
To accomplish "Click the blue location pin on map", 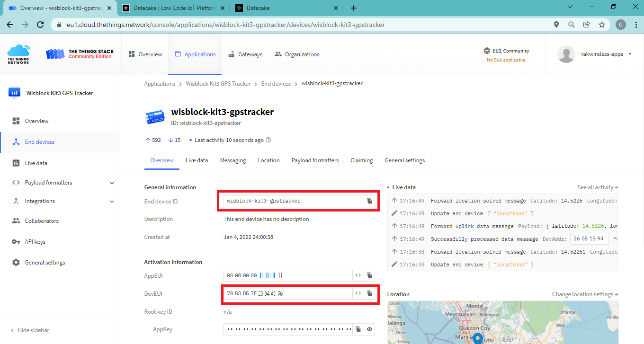I will pyautogui.click(x=478, y=337).
